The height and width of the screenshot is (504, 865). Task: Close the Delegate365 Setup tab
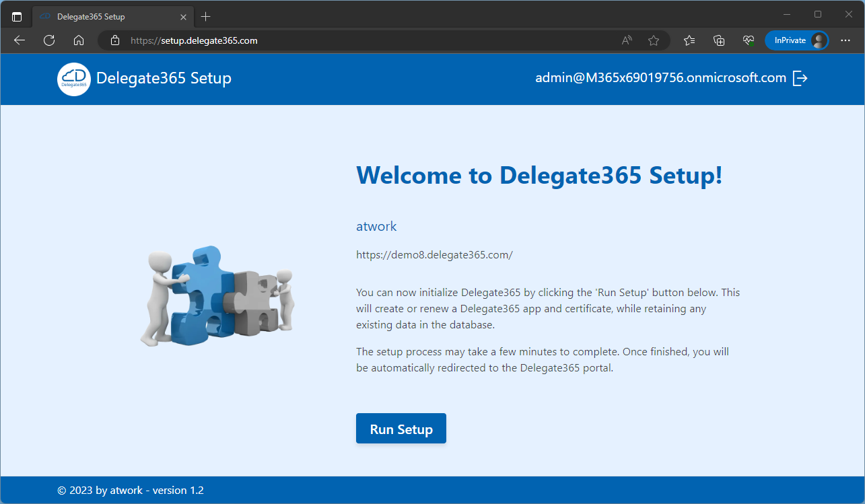tap(183, 16)
